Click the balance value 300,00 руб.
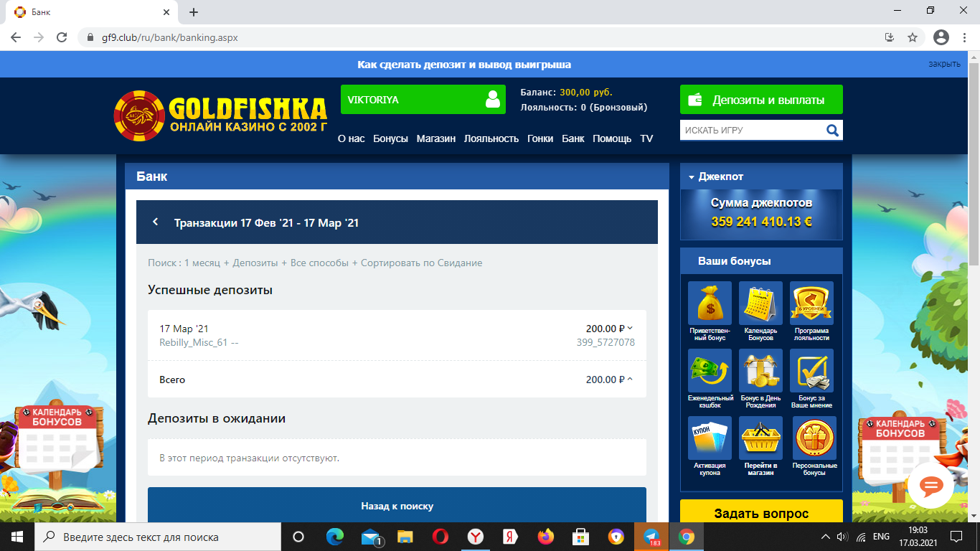Screen dimensions: 980x551 click(x=586, y=92)
